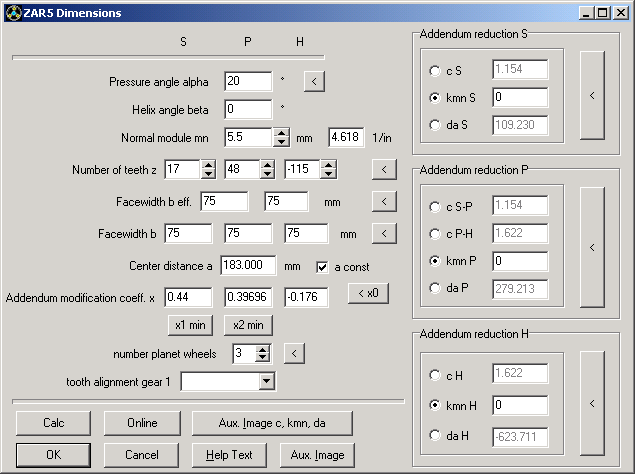Click the Helix angle beta input field
635x474 pixels.
tap(248, 109)
